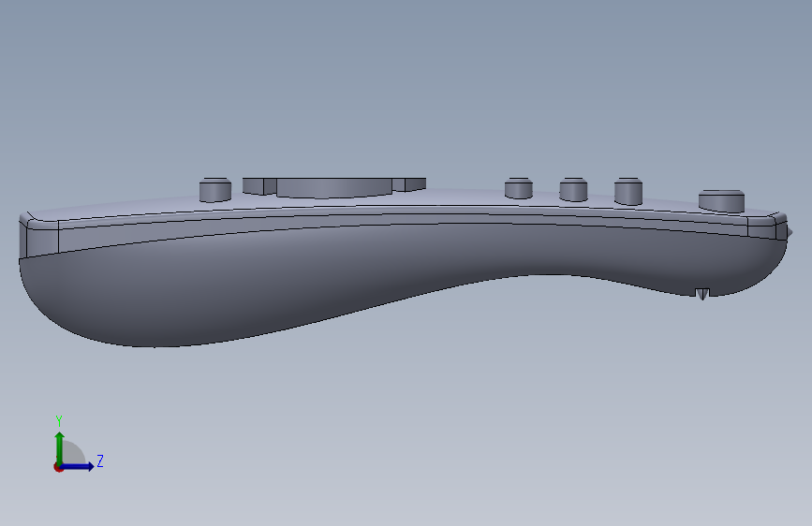Select the leftmost cylindrical button on the model
This screenshot has height=526, width=812.
(215, 189)
